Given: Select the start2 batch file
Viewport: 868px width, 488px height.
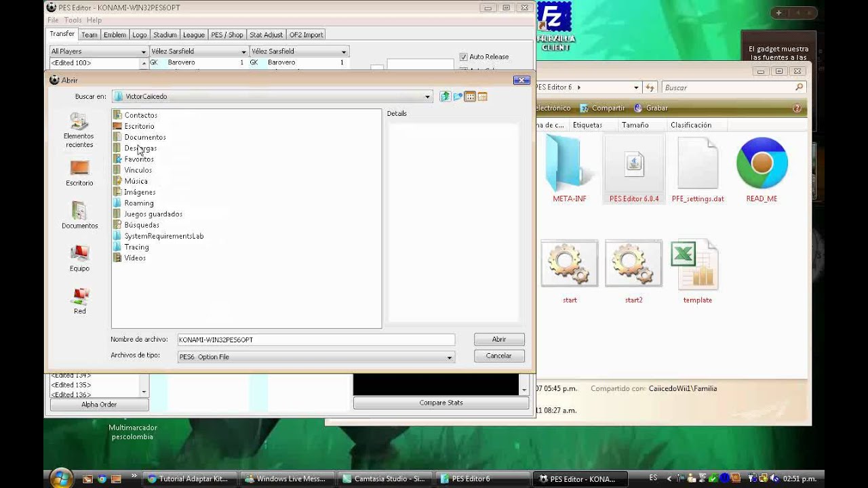Looking at the screenshot, I should coord(633,271).
